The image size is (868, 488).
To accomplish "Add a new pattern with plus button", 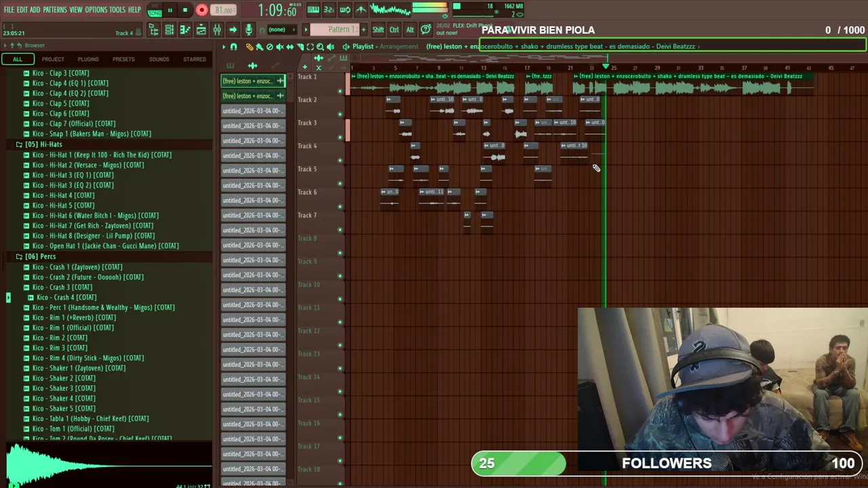I will 363,30.
